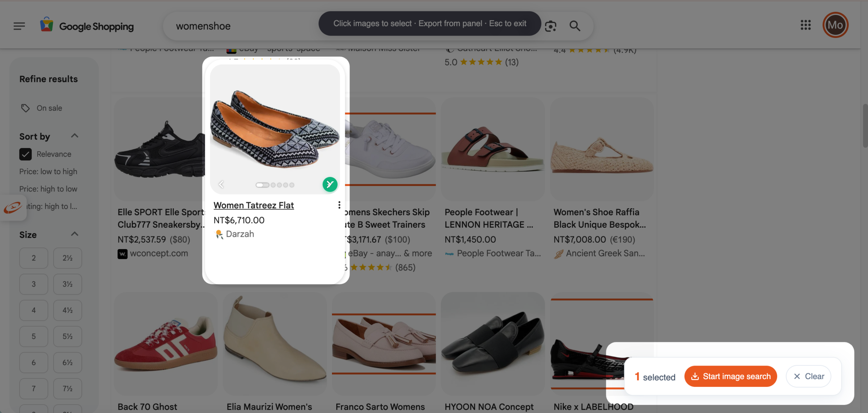
Task: Click the magnifier search icon
Action: [575, 26]
